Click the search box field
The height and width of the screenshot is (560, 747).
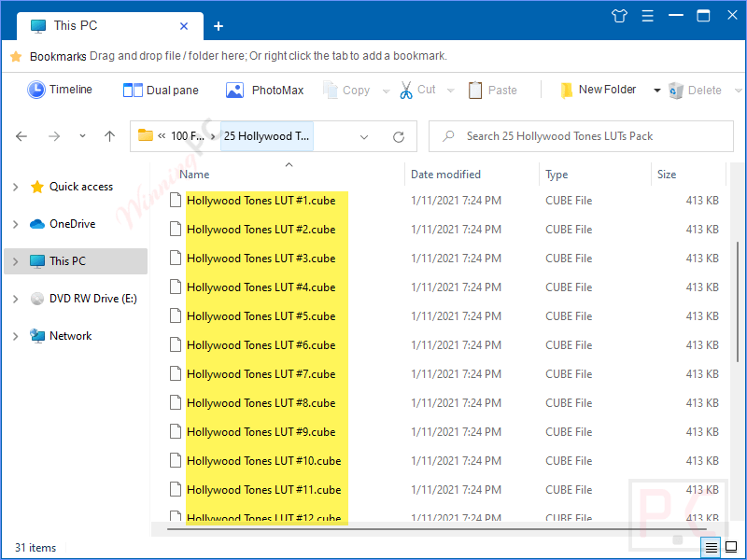pos(581,136)
